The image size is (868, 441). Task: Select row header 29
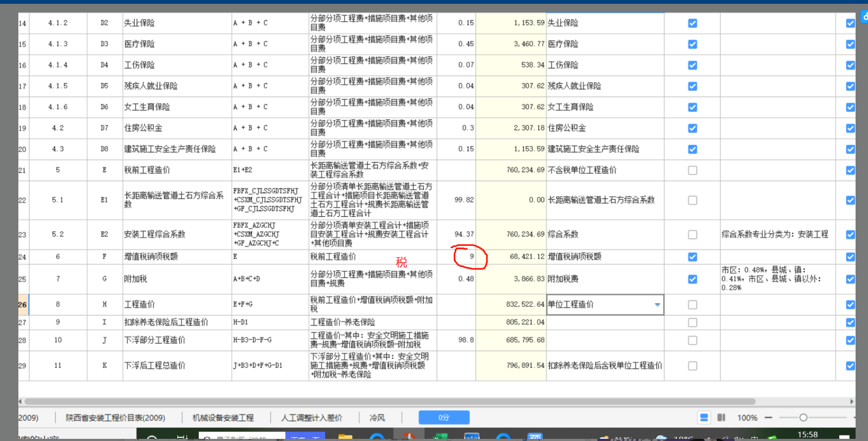pos(23,366)
